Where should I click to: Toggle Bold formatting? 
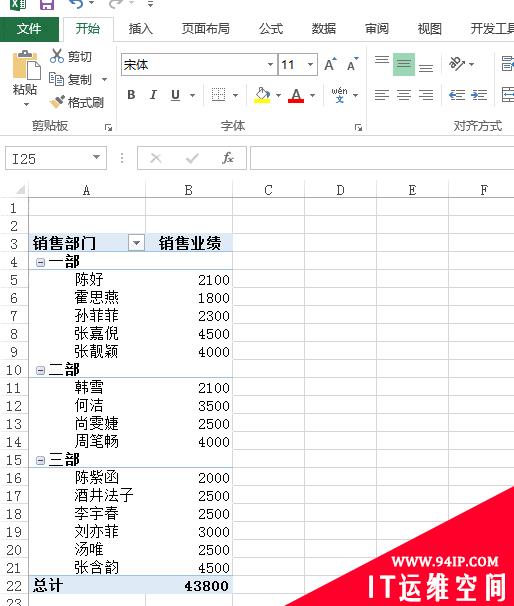(131, 95)
